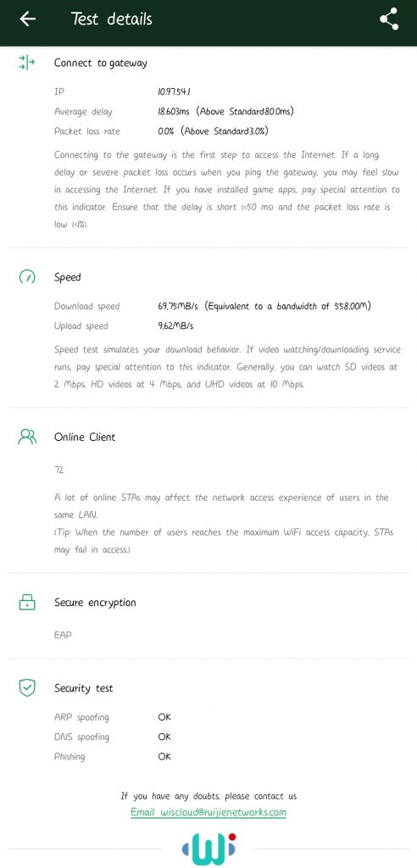The width and height of the screenshot is (417, 868).
Task: Select the Average delay value
Action: pyautogui.click(x=226, y=112)
